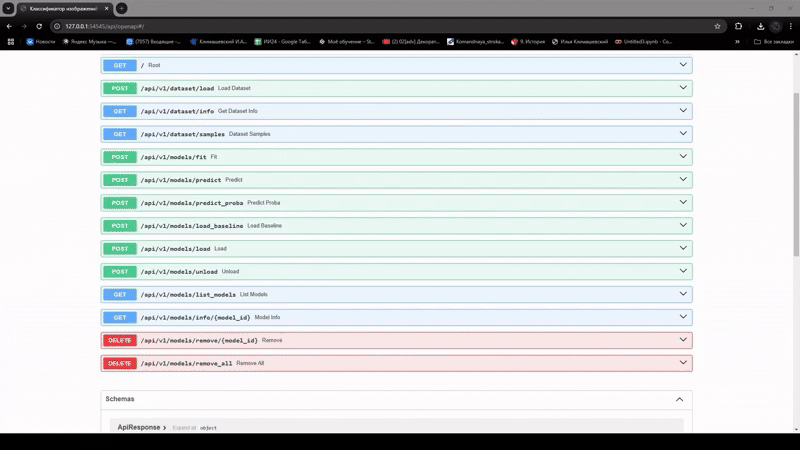Open the browser three-dot menu

790,26
